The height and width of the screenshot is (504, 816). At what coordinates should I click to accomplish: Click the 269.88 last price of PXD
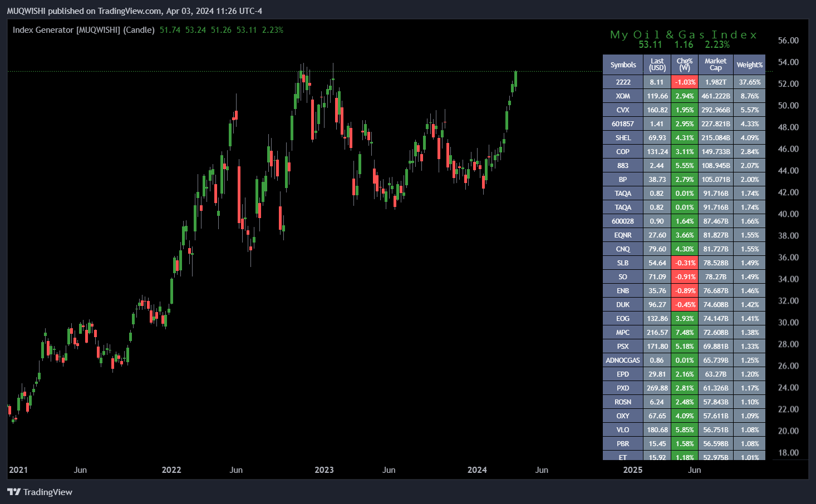(x=657, y=388)
